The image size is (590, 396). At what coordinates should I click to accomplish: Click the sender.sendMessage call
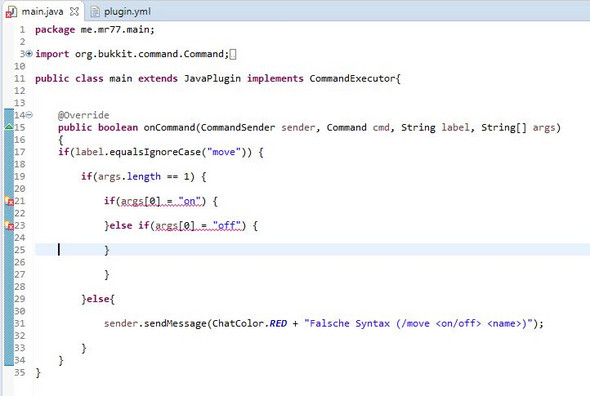pyautogui.click(x=155, y=324)
